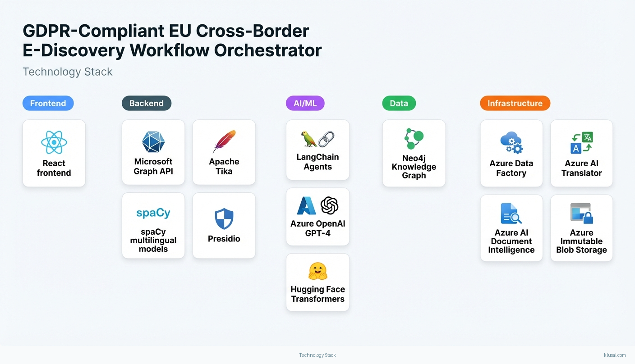
Task: Select the dark Backend category pill
Action: click(147, 103)
